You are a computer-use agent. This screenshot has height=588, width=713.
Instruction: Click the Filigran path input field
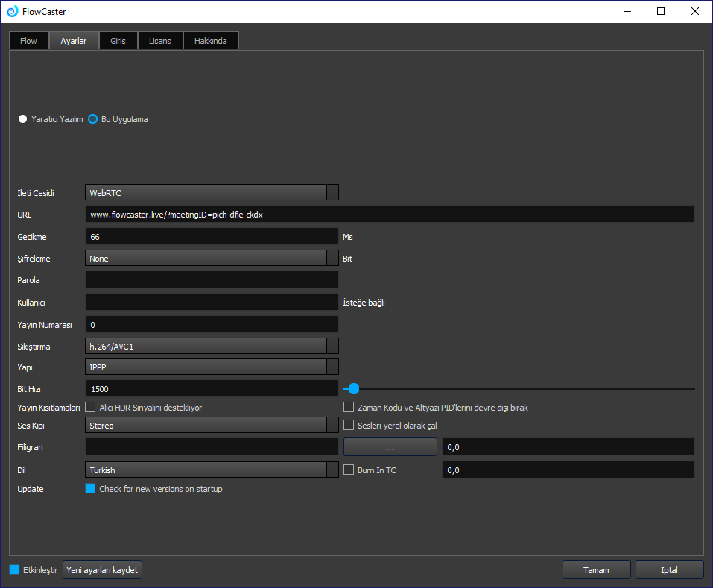coord(212,446)
